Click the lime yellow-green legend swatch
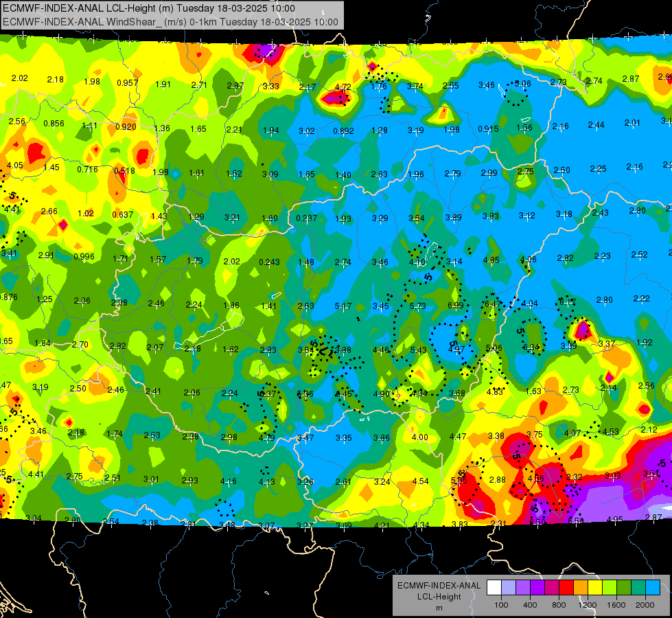The image size is (672, 618). pyautogui.click(x=610, y=587)
